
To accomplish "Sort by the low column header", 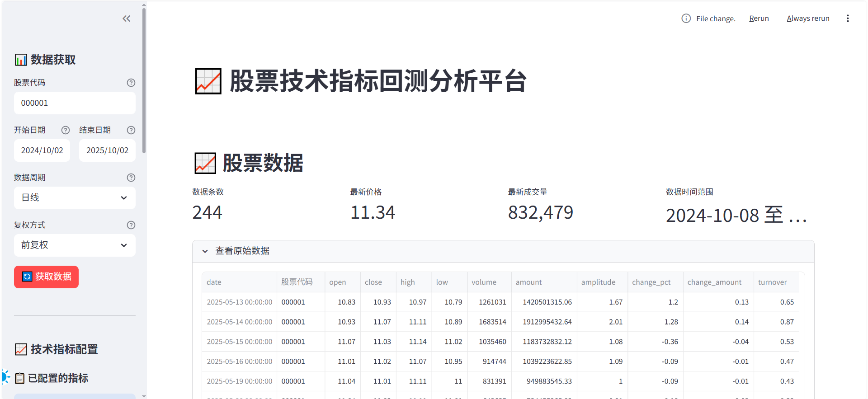I will 449,282.
